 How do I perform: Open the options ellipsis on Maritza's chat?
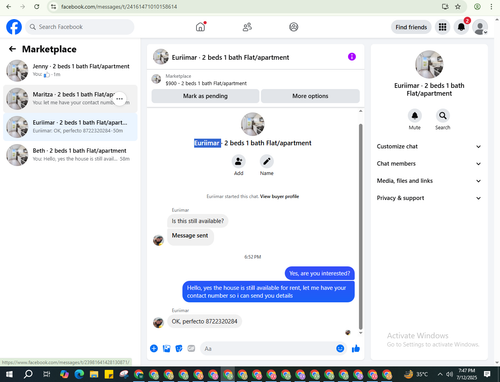(x=120, y=99)
